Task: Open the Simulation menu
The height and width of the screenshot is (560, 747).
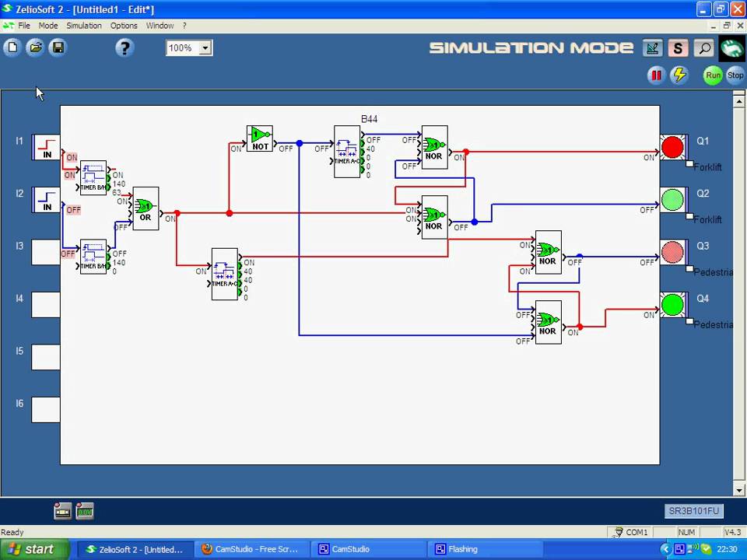Action: [x=84, y=26]
